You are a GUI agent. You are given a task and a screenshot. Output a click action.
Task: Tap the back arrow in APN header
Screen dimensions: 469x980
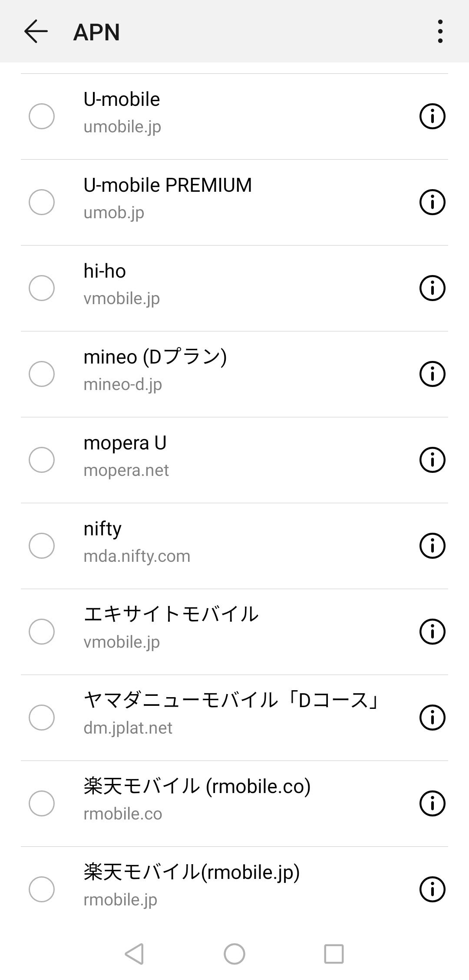pyautogui.click(x=36, y=32)
